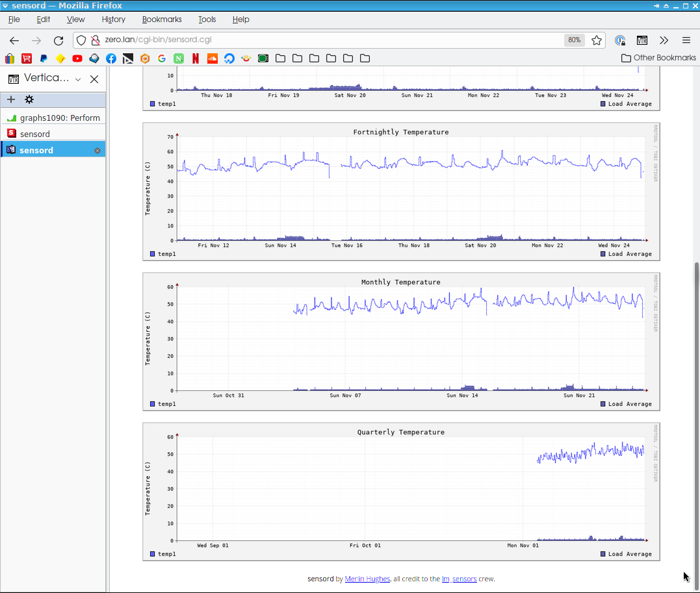Open the orange hexagon bookmark
700x593 pixels.
click(x=145, y=58)
